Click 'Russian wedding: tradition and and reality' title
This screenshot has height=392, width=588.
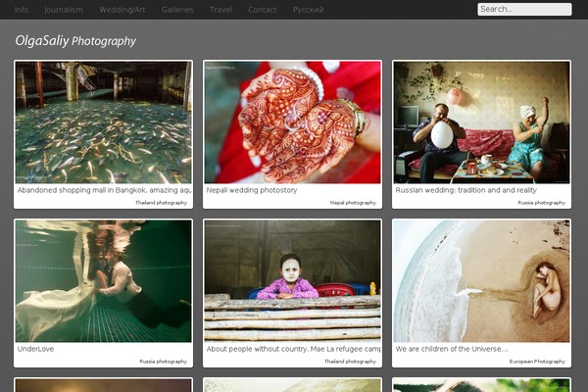tap(465, 190)
